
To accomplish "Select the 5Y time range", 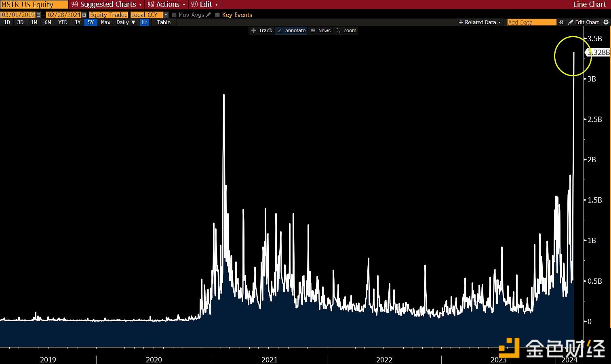I will pos(91,23).
